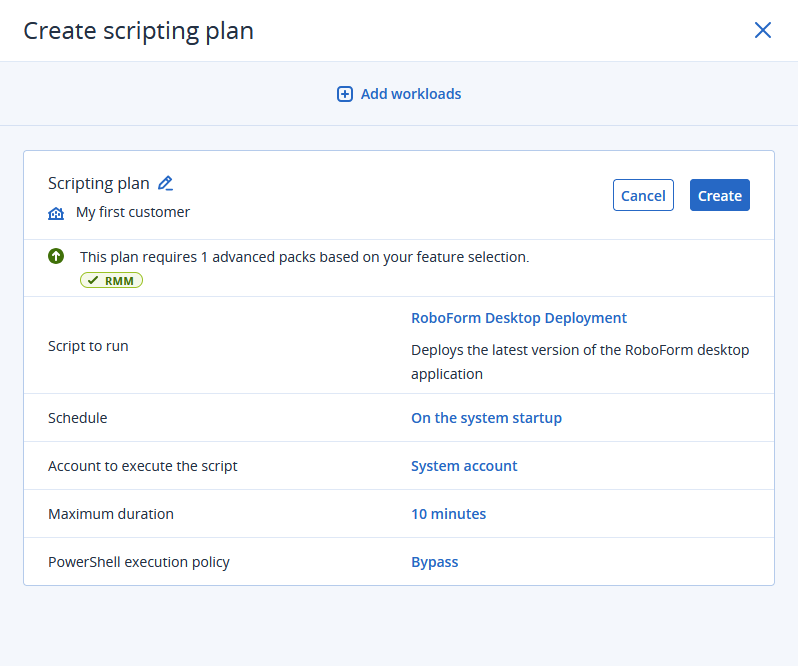The image size is (798, 666).
Task: Select the 'Script to run' label
Action: click(x=88, y=346)
